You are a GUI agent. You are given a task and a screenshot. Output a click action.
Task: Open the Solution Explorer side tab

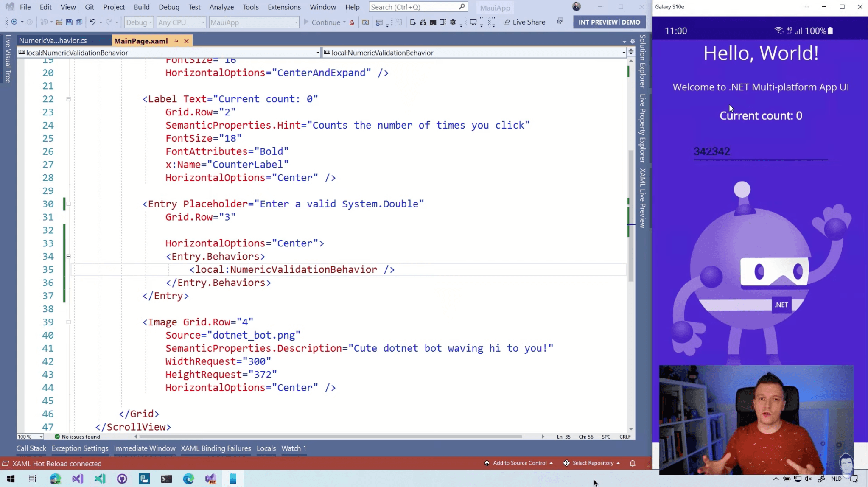click(643, 61)
